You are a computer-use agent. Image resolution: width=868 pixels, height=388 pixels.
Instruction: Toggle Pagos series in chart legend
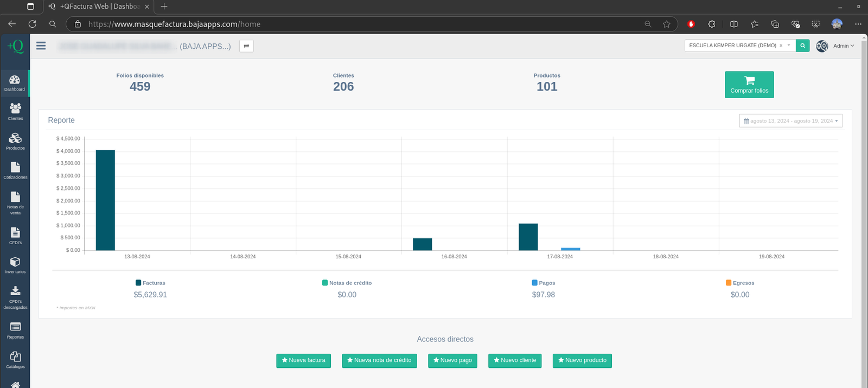click(x=543, y=283)
